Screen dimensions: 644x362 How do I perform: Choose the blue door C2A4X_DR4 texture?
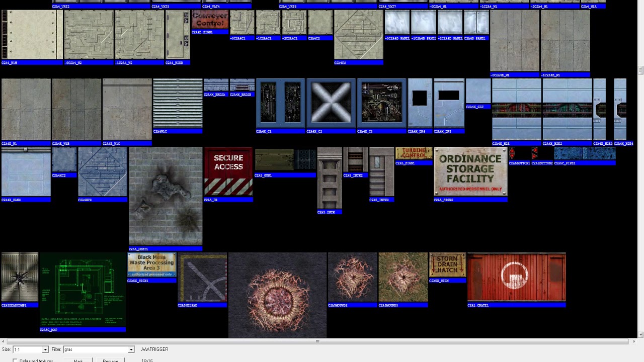[x=420, y=103]
